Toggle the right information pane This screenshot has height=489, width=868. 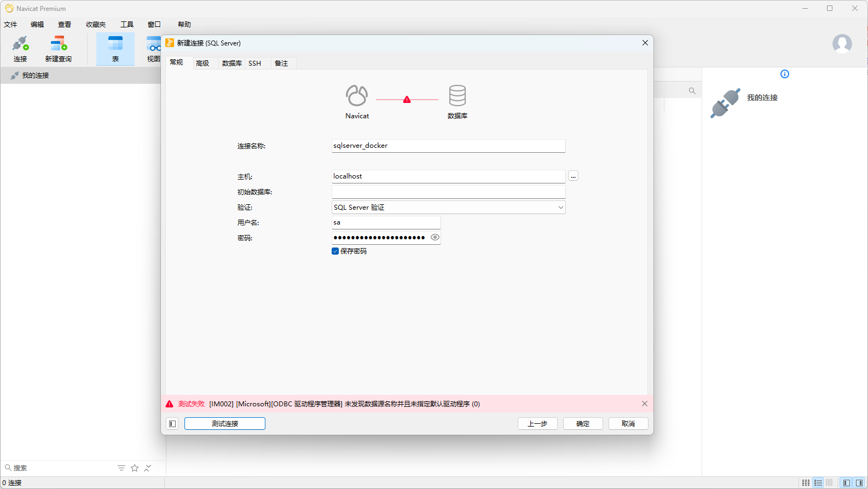(859, 483)
